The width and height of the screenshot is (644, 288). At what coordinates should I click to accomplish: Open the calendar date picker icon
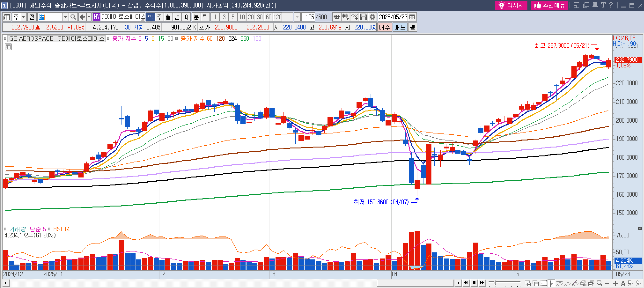412,17
